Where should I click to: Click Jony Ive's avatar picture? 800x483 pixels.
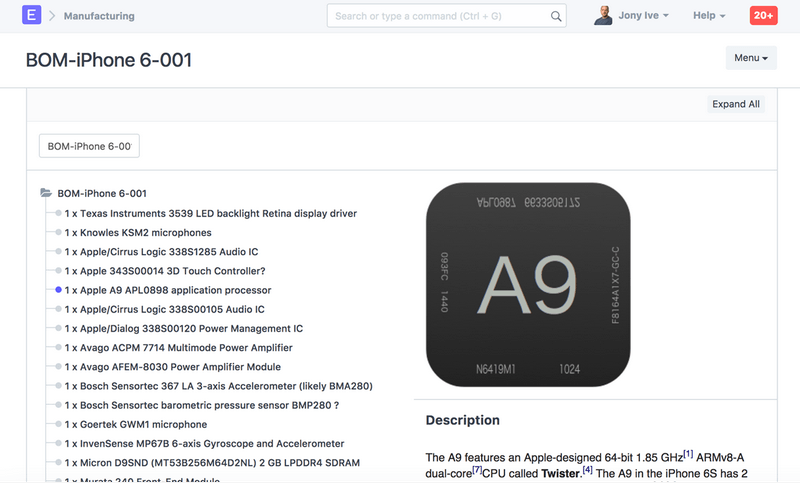[x=604, y=16]
